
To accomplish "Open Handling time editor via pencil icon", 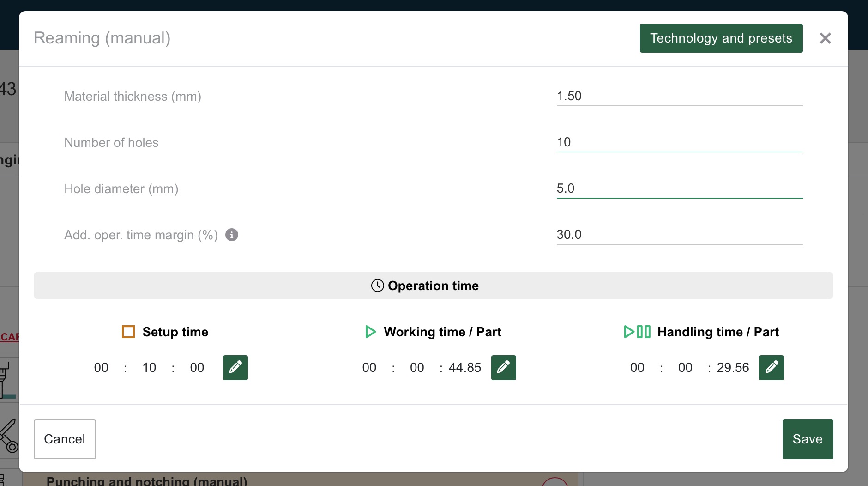I will [x=771, y=368].
